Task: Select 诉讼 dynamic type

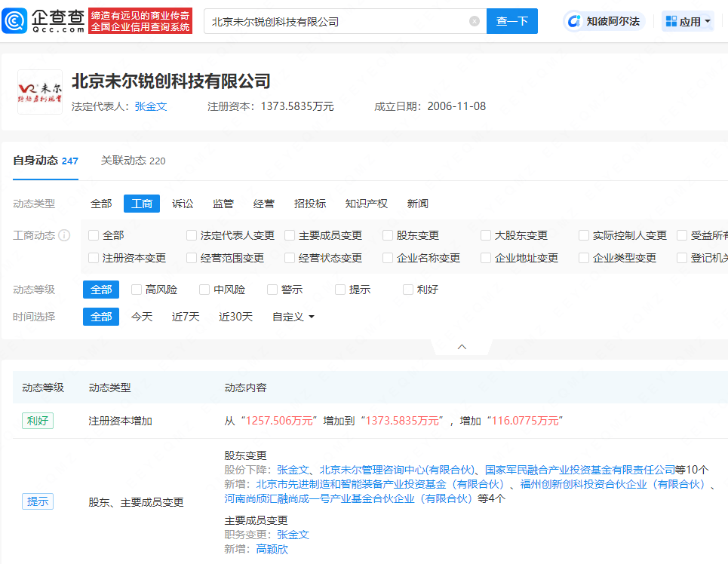Action: tap(183, 204)
